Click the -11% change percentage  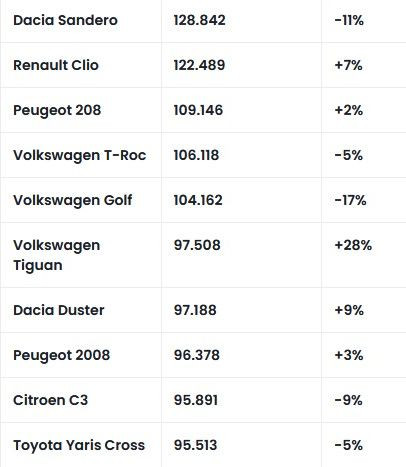(x=349, y=20)
